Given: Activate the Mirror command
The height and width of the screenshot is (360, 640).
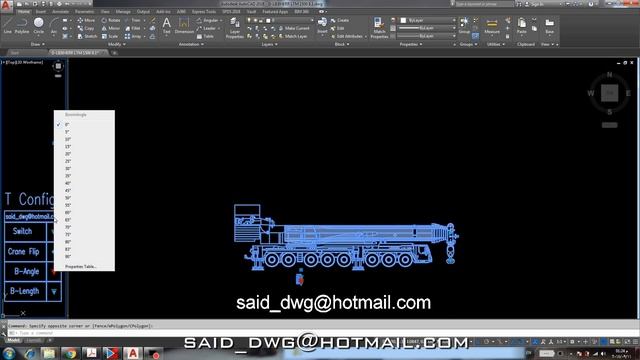Looking at the screenshot, I should [111, 28].
